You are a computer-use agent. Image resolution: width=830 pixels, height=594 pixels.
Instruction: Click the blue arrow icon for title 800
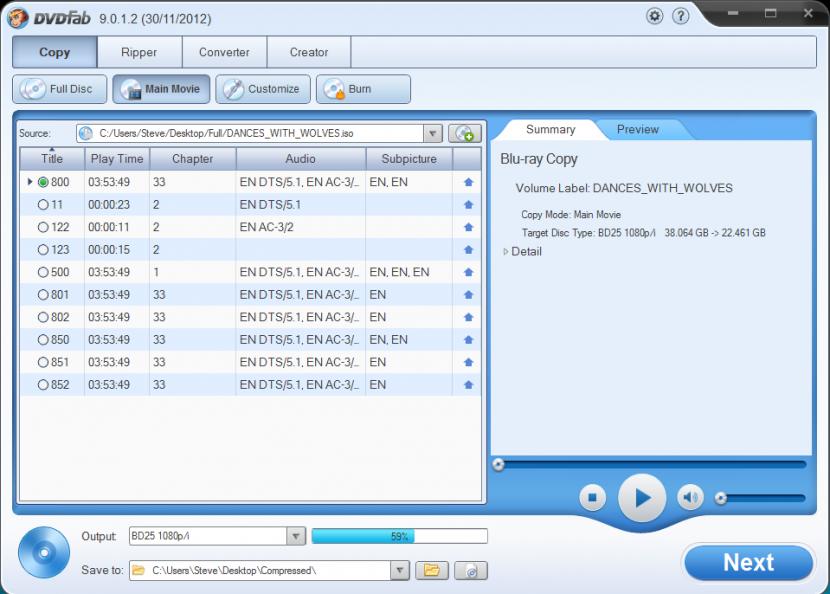pos(468,183)
